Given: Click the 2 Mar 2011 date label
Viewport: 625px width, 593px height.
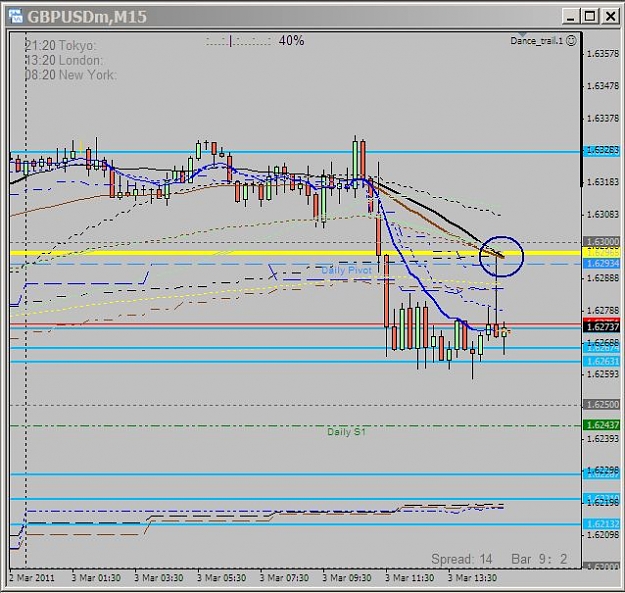Looking at the screenshot, I should coord(32,578).
